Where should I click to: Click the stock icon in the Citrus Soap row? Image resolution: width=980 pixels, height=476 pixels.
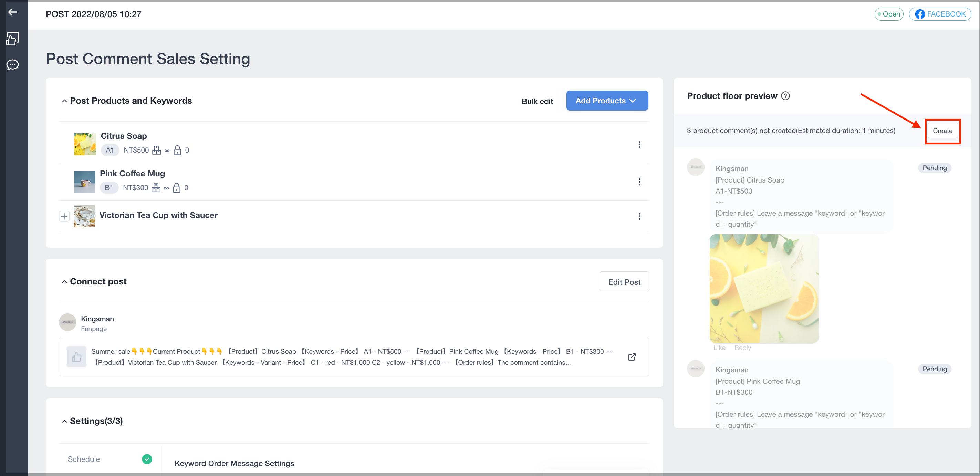[x=156, y=150]
